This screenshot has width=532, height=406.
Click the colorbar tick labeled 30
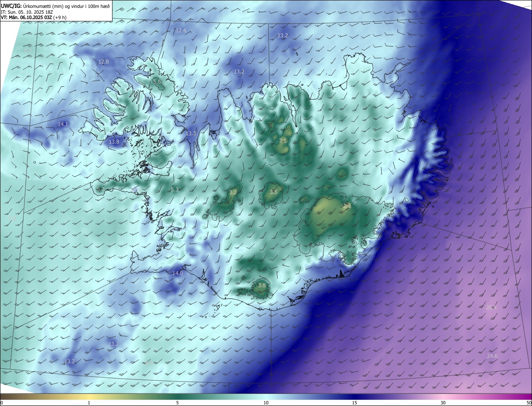443,403
